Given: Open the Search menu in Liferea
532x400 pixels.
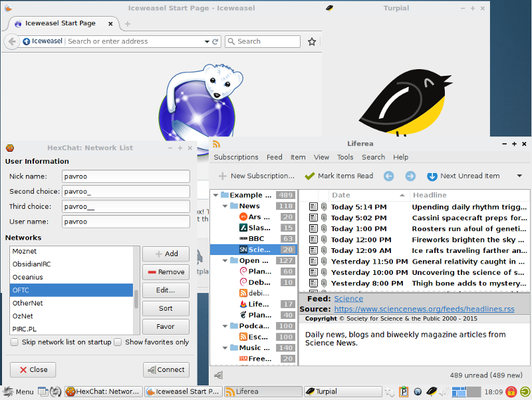Looking at the screenshot, I should tap(373, 157).
